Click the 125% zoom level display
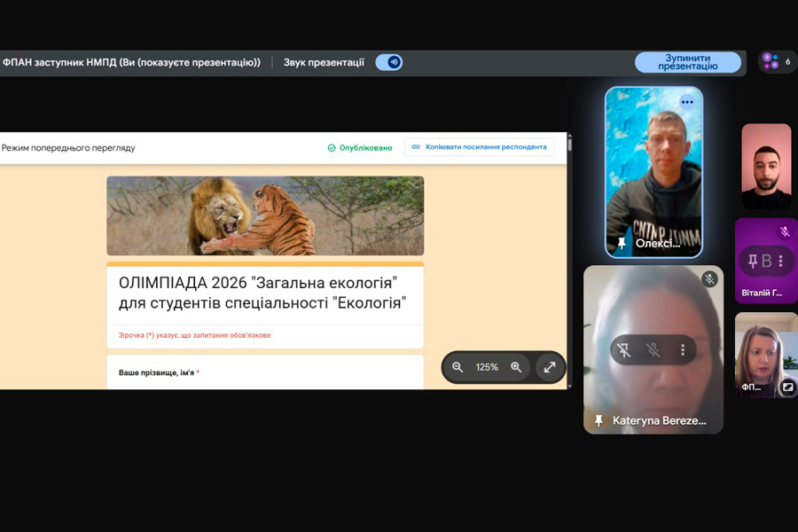798x532 pixels. click(x=487, y=367)
